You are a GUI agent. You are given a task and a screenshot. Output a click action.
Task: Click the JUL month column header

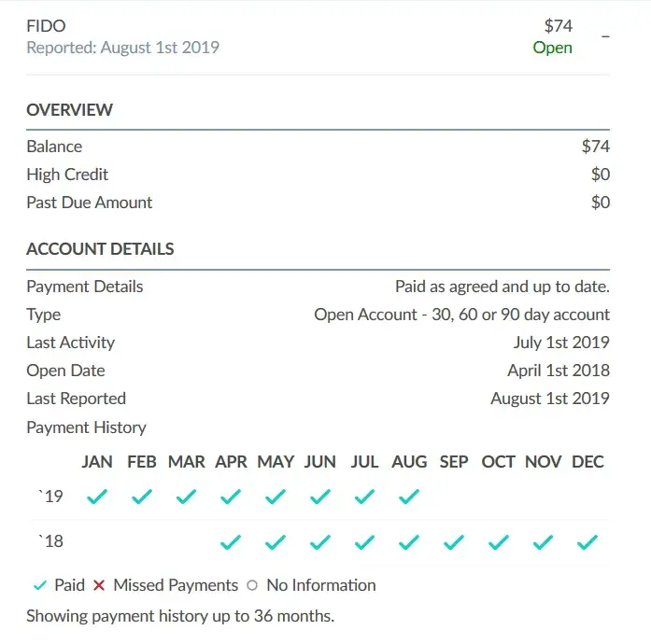point(364,462)
